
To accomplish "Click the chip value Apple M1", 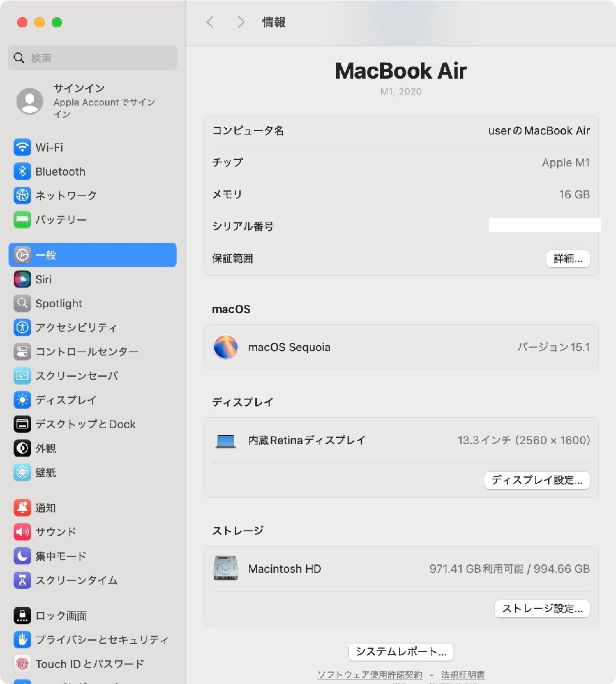I will point(566,162).
